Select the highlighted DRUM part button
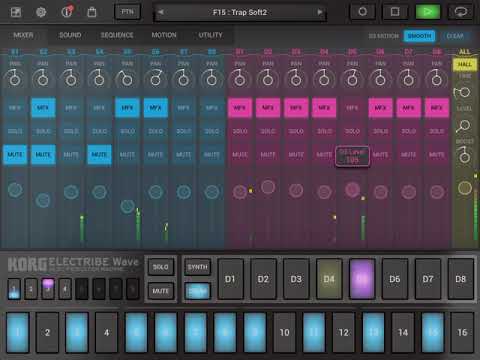The height and width of the screenshot is (360, 480). 198,291
